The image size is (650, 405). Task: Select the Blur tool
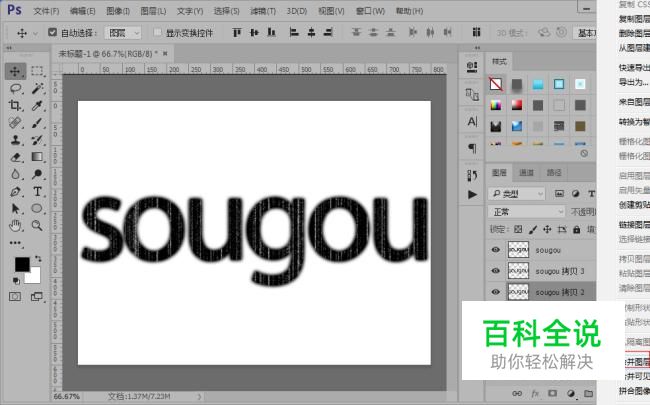point(15,174)
